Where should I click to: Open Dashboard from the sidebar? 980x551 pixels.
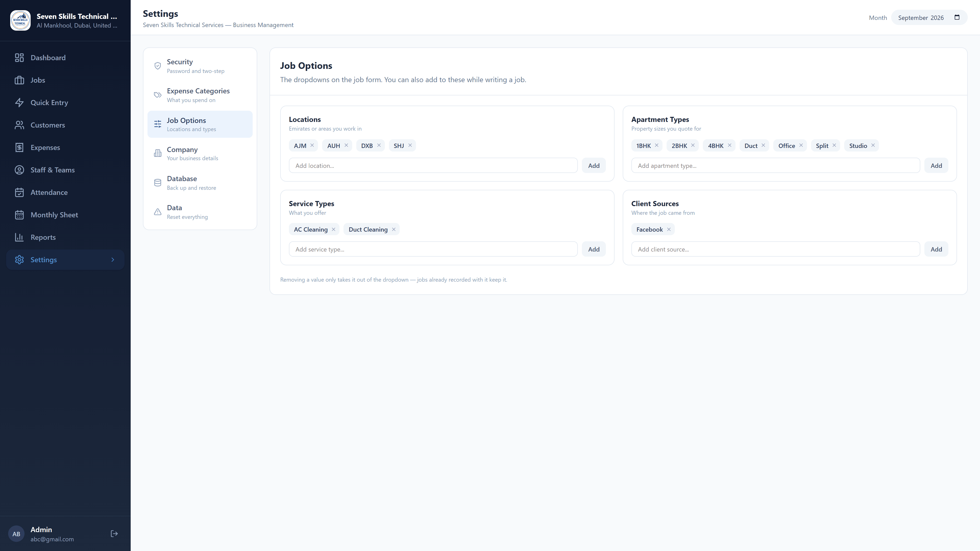click(65, 58)
